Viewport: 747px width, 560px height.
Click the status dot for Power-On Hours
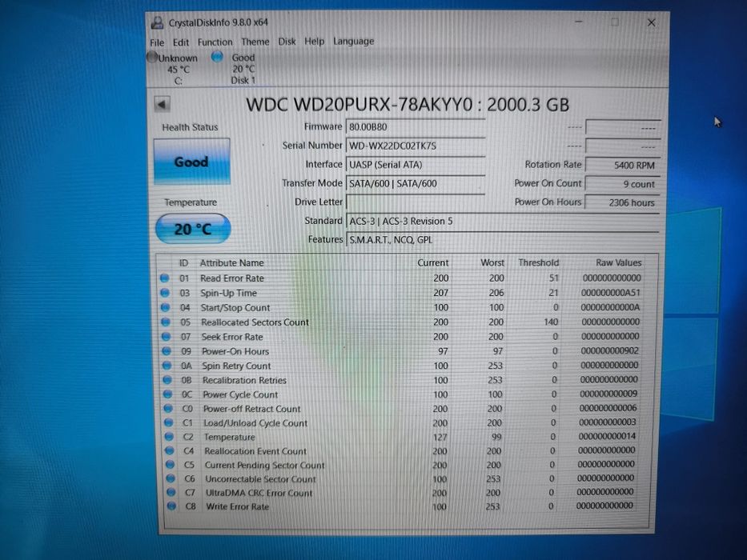[167, 351]
